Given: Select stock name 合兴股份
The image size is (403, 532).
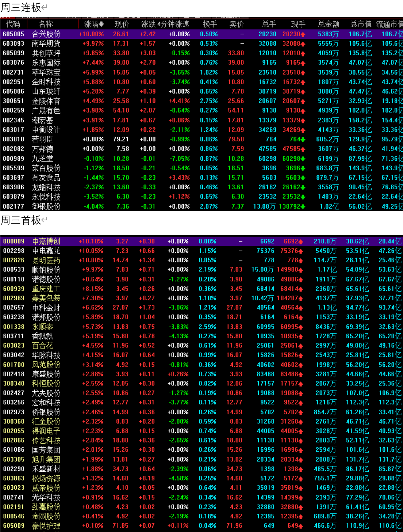Looking at the screenshot, I should pos(46,34).
